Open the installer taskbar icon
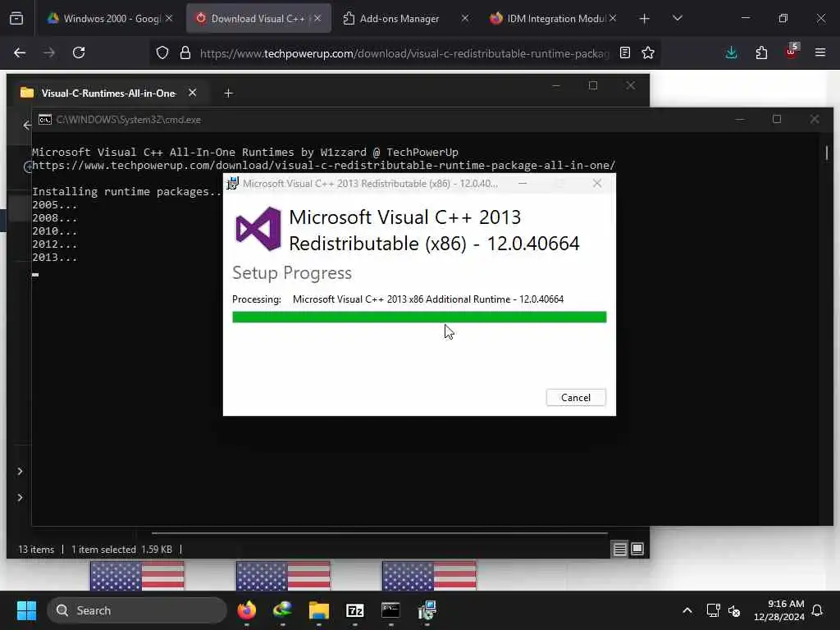This screenshot has width=840, height=630. (427, 610)
